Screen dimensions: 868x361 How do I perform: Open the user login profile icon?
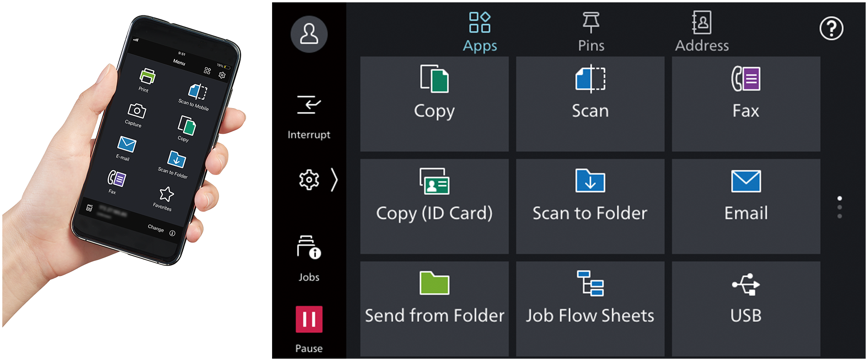pyautogui.click(x=309, y=34)
